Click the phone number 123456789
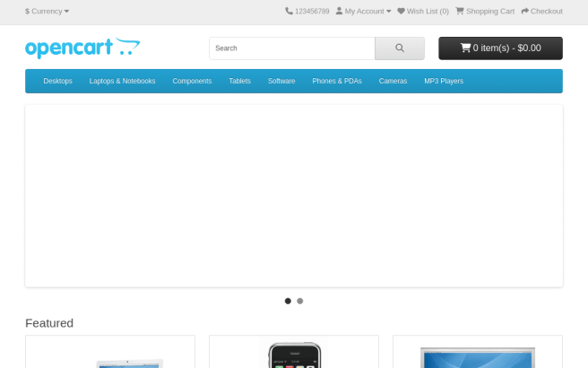This screenshot has height=368, width=588. (312, 12)
